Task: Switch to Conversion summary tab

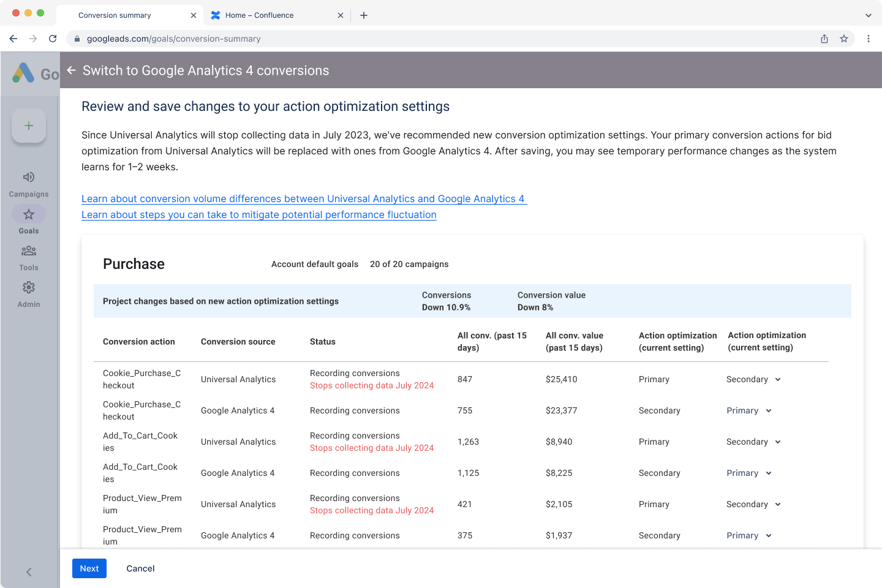Action: [129, 15]
